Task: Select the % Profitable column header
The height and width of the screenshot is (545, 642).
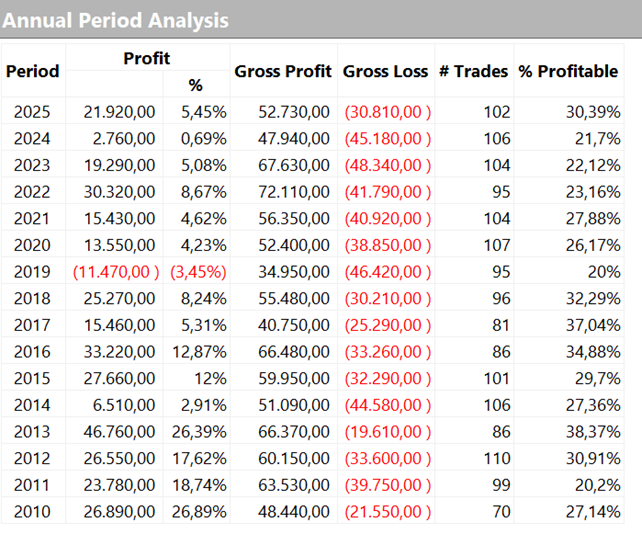Action: tap(568, 71)
